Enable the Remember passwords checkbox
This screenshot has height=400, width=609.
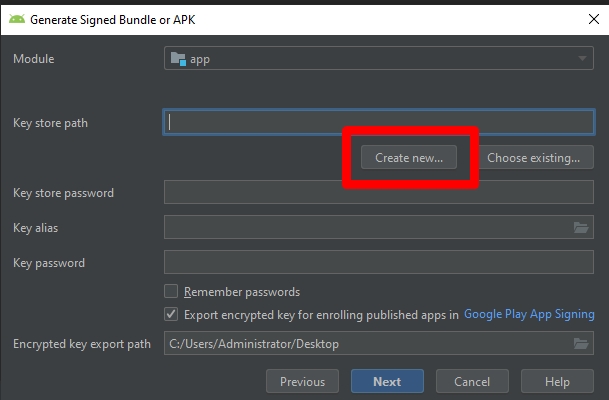pos(171,291)
